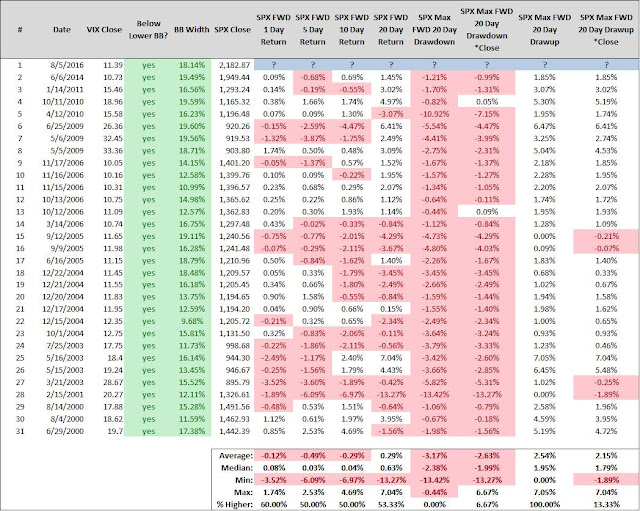The image size is (640, 511).
Task: Click the row number 15 cell
Action: coord(20,236)
